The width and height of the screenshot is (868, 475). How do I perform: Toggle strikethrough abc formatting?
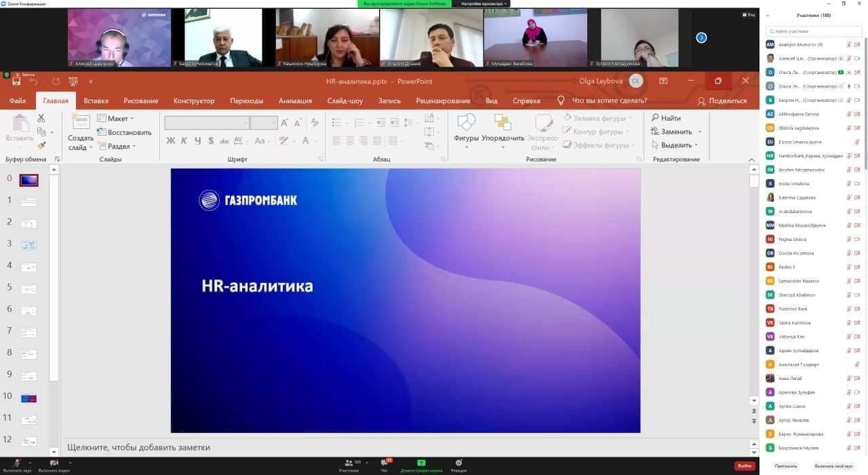(x=224, y=141)
